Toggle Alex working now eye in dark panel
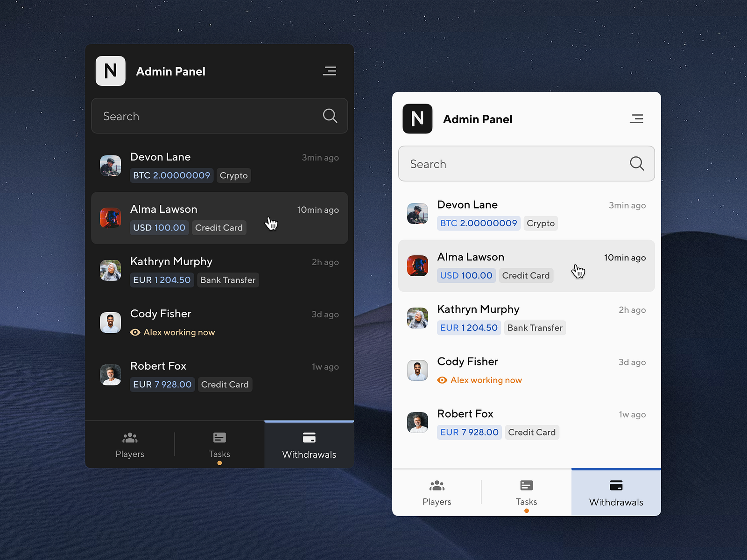This screenshot has height=560, width=747. 135,332
